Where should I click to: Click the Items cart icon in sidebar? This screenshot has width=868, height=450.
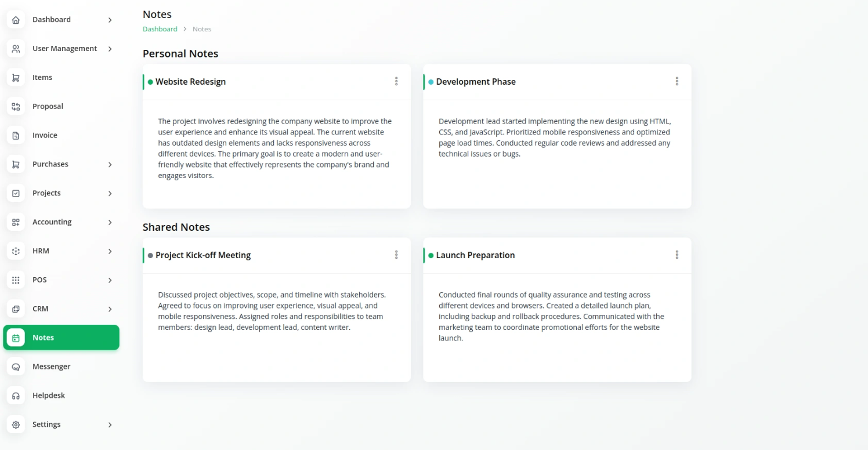tap(16, 78)
